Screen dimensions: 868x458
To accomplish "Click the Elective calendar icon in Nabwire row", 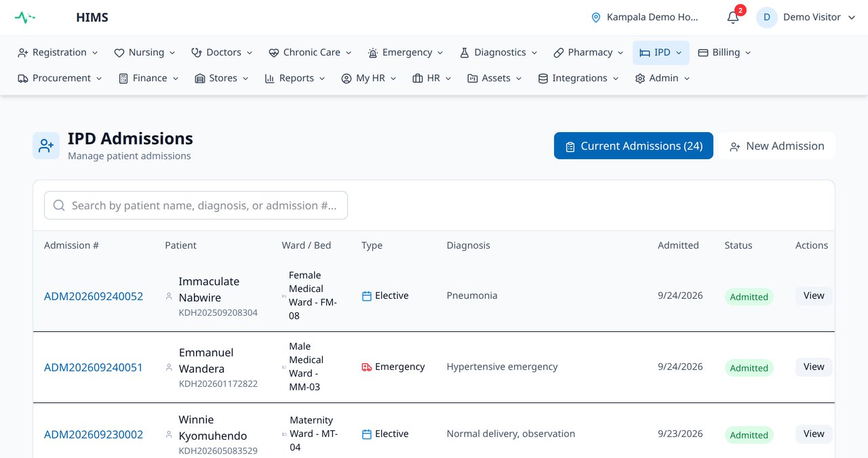I will point(367,296).
